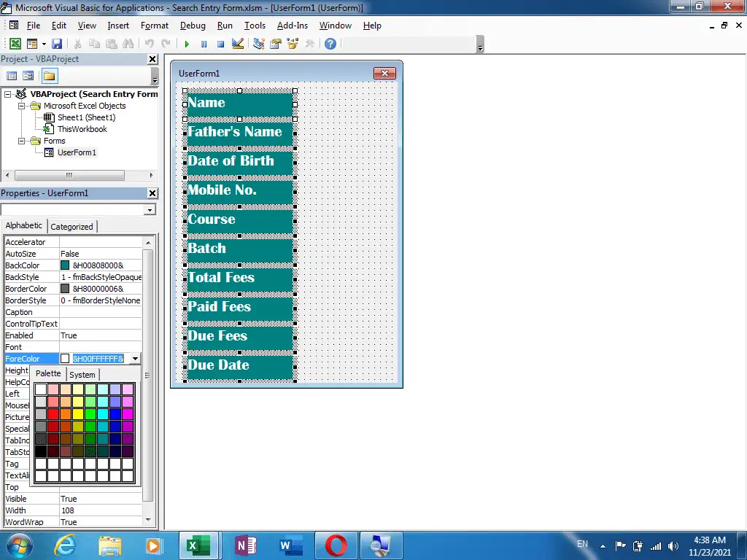The height and width of the screenshot is (560, 747).
Task: Open Standard toolbar options arrow
Action: tap(480, 44)
